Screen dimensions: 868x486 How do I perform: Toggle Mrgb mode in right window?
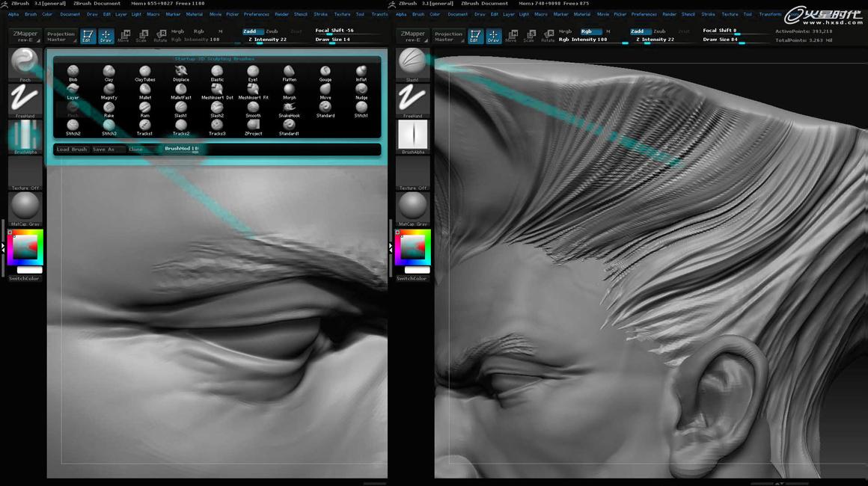[565, 31]
